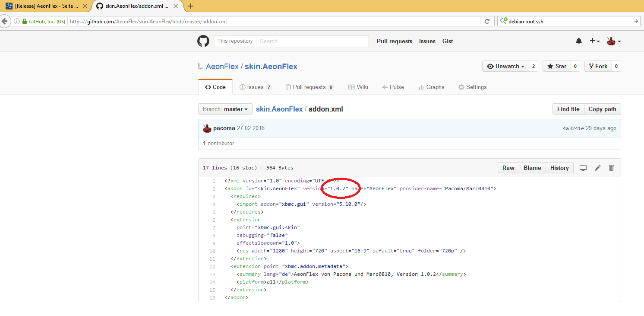Click the pacoma author link

(224, 128)
